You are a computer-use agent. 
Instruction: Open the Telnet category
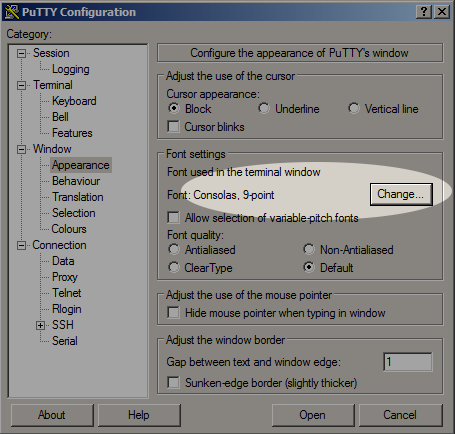pyautogui.click(x=67, y=293)
